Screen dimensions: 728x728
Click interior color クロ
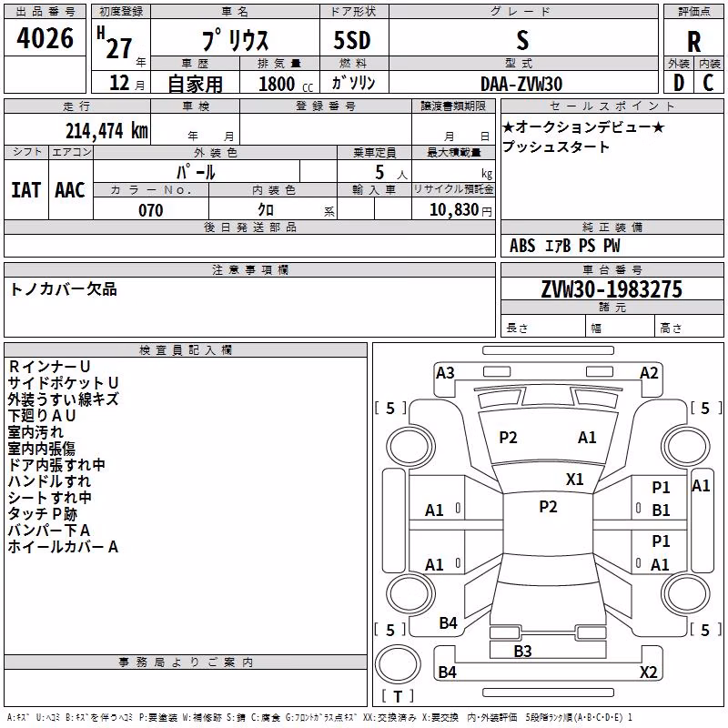266,210
